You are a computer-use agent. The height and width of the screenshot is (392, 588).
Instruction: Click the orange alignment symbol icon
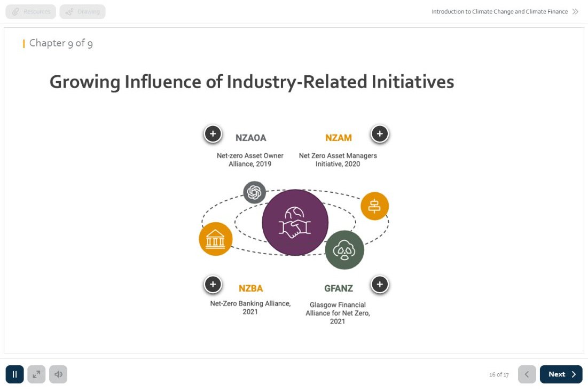(374, 206)
